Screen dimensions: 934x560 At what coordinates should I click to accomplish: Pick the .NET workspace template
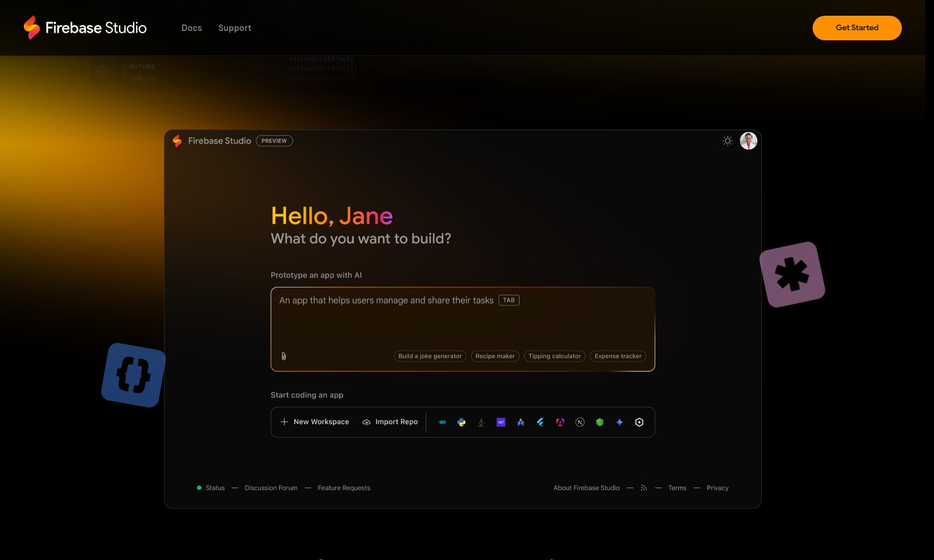pos(501,422)
